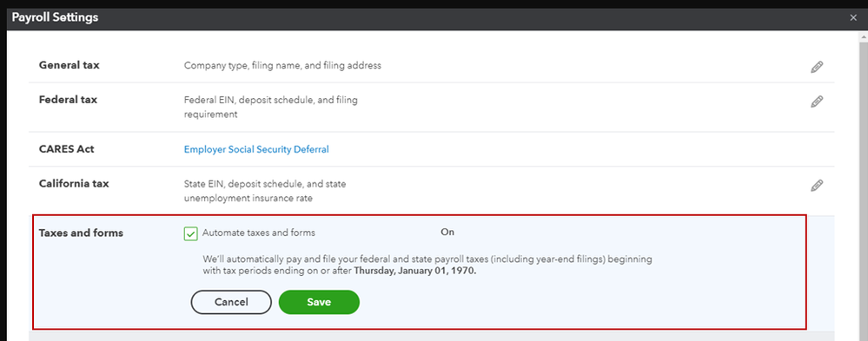Select the CARES Act row label
Screen dimensions: 868x341
click(x=66, y=149)
